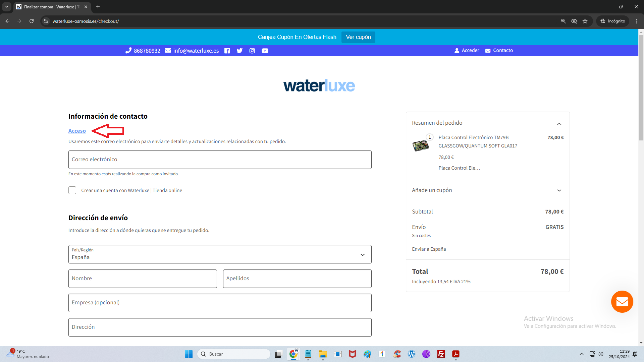Open the orange mail chat bubble
The width and height of the screenshot is (644, 362).
[x=622, y=302]
